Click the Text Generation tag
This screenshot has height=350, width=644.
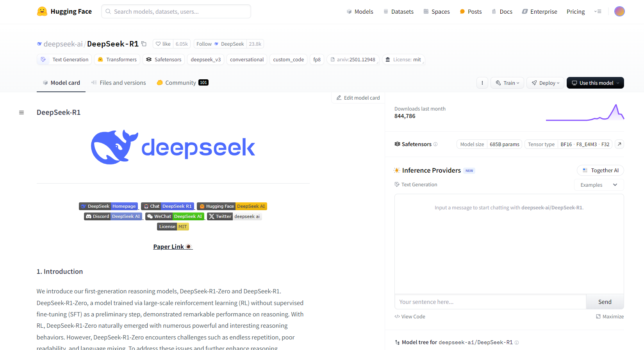click(x=64, y=59)
